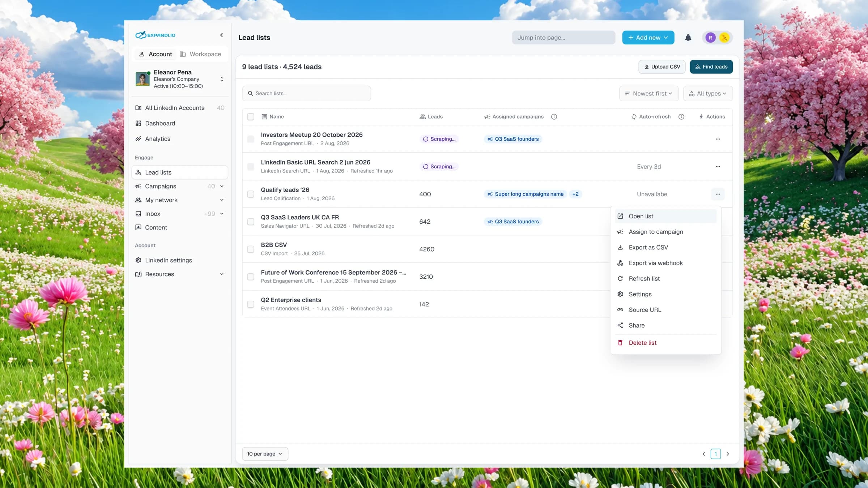Screen dimensions: 868x488
Task: Choose Delete list menu item
Action: pos(665,343)
